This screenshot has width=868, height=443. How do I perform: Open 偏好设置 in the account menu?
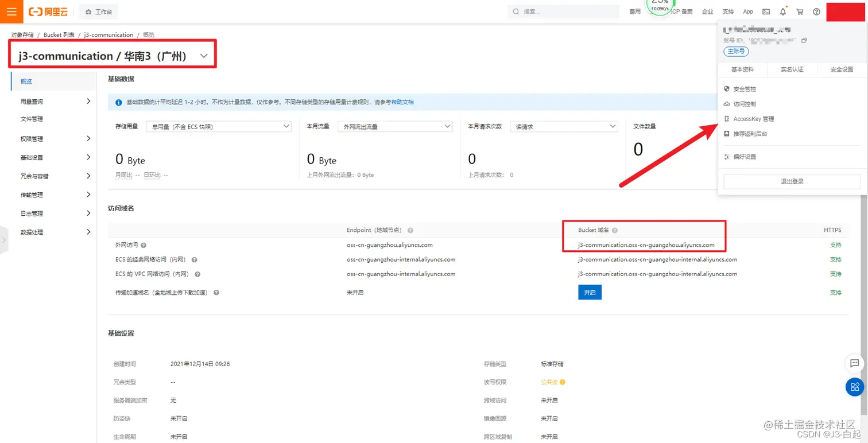745,157
